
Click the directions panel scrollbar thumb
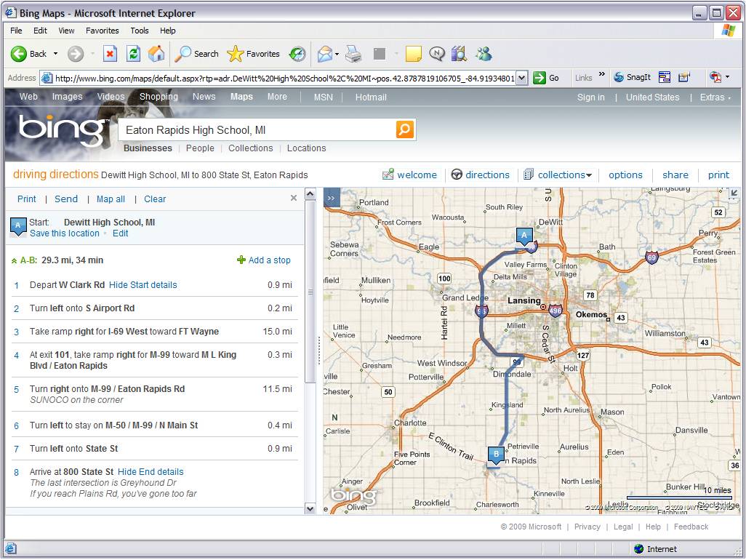tap(310, 291)
